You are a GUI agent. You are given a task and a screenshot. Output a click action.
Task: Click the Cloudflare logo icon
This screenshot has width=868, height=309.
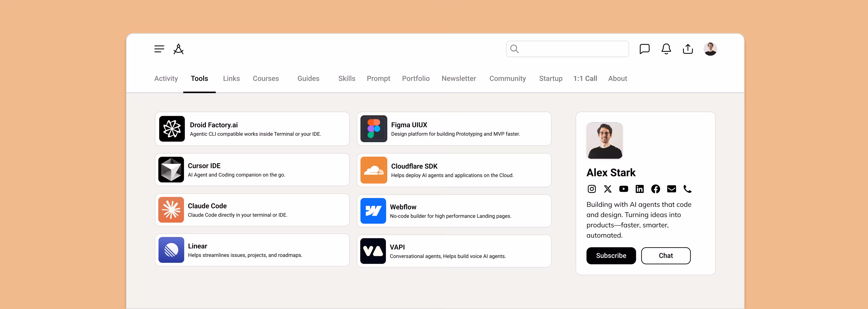point(374,170)
